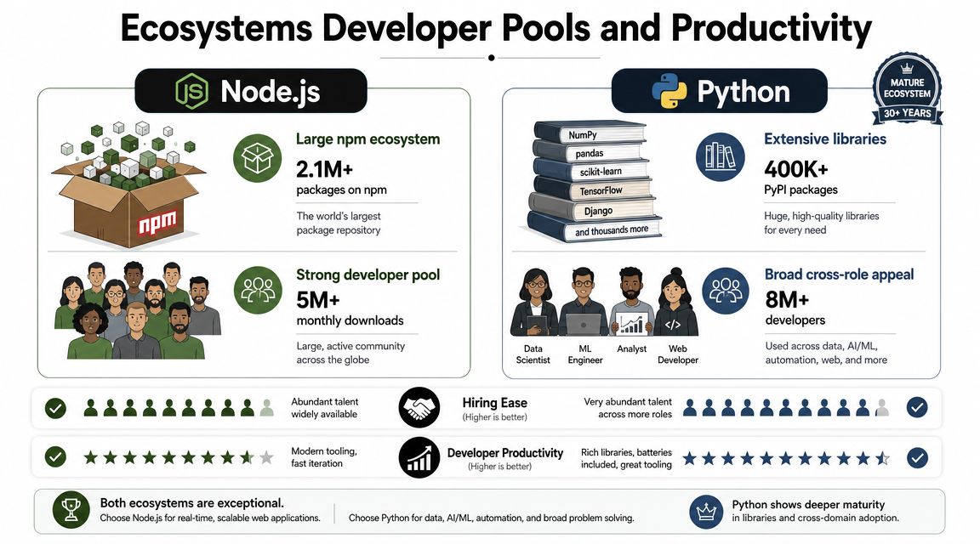Click 'Python shows deeper maturity' text
980x544 pixels.
808,504
